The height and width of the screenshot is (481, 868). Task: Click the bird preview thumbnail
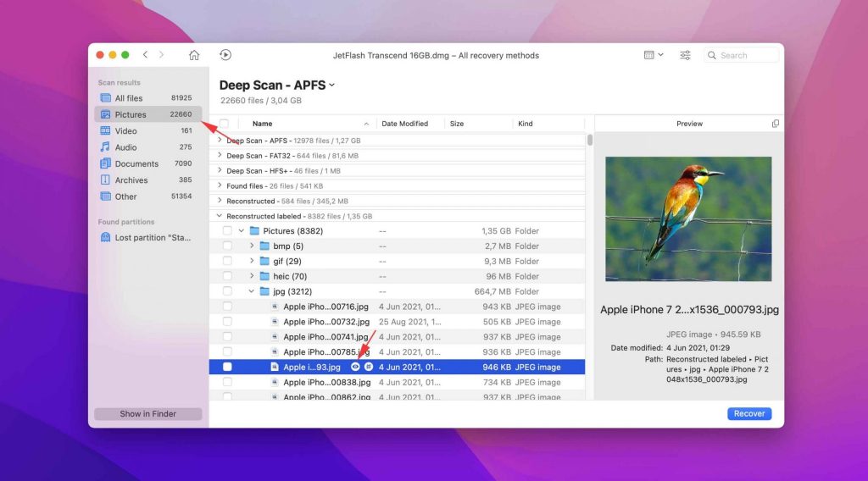coord(688,219)
